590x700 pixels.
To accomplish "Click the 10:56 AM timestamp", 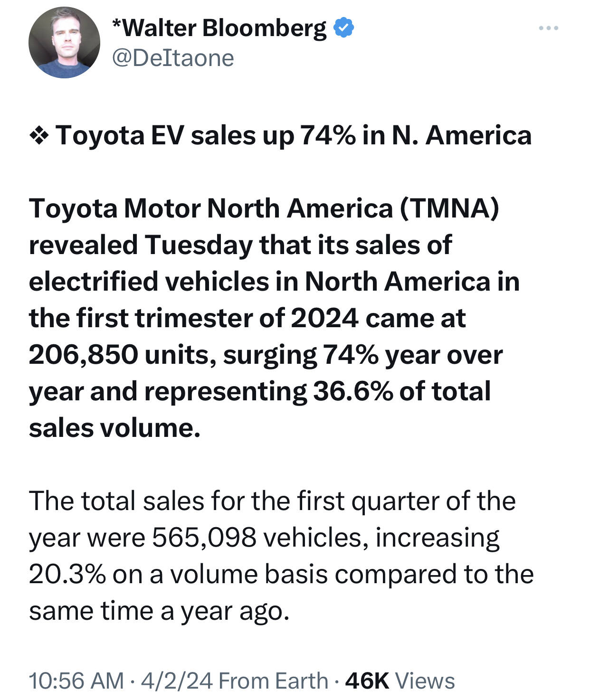I will [76, 681].
